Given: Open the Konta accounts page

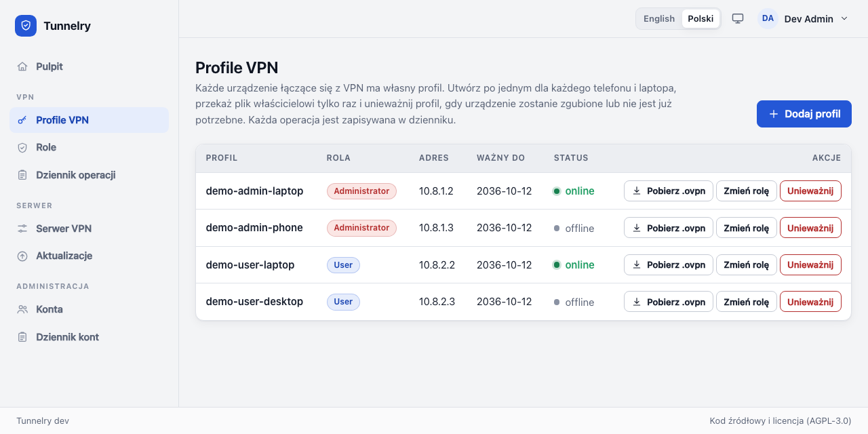Looking at the screenshot, I should [x=89, y=309].
